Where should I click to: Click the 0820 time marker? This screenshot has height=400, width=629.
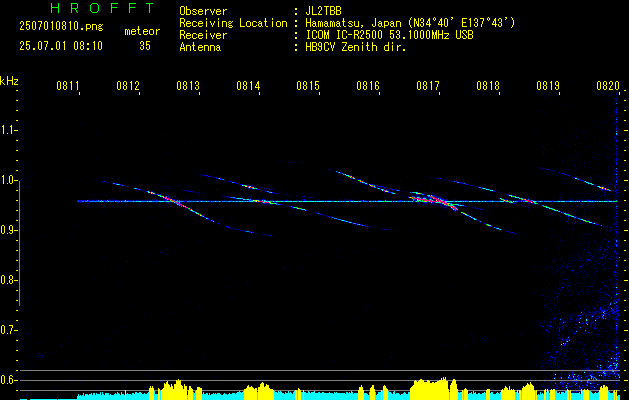tap(607, 85)
